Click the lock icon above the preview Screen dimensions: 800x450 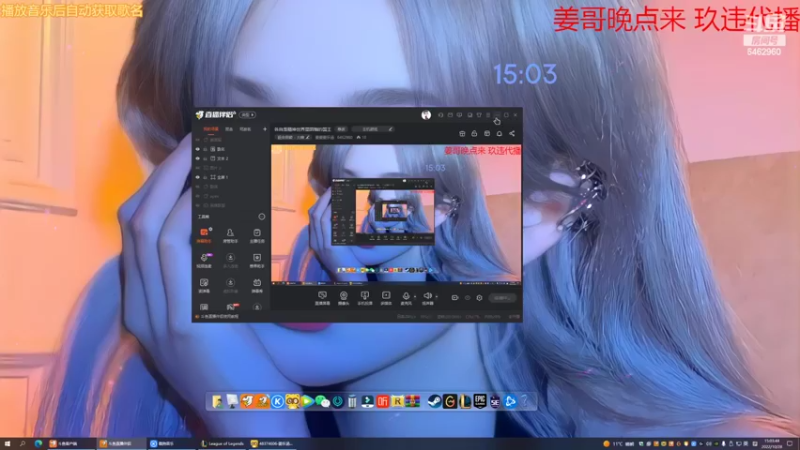point(474,134)
